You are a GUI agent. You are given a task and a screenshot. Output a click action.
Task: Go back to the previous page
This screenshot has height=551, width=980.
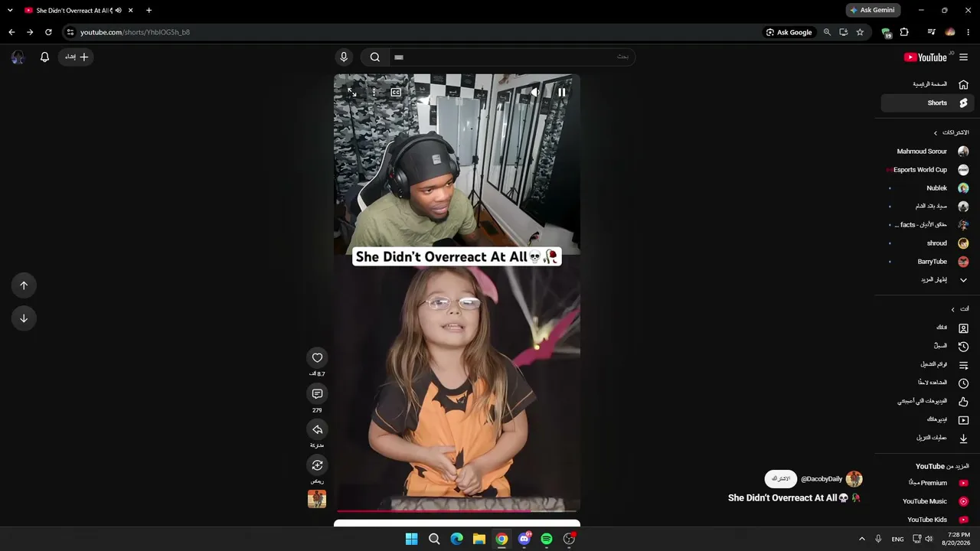pyautogui.click(x=11, y=32)
